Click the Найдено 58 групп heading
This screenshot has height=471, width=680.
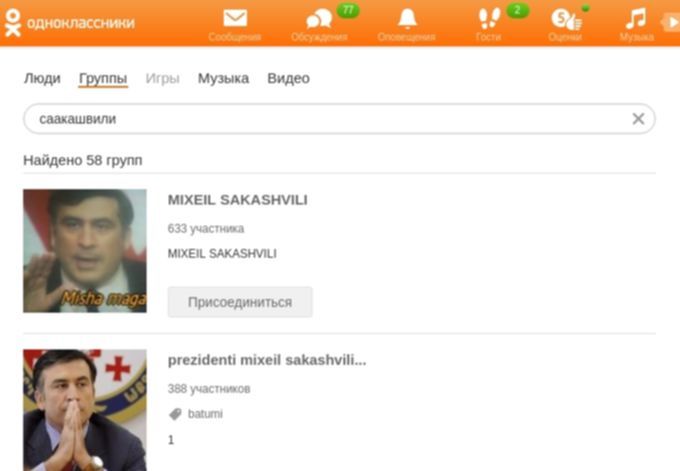pos(83,160)
